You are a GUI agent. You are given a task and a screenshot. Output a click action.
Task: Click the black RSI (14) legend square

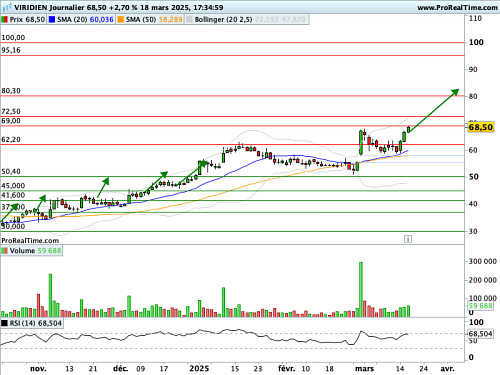(4, 323)
